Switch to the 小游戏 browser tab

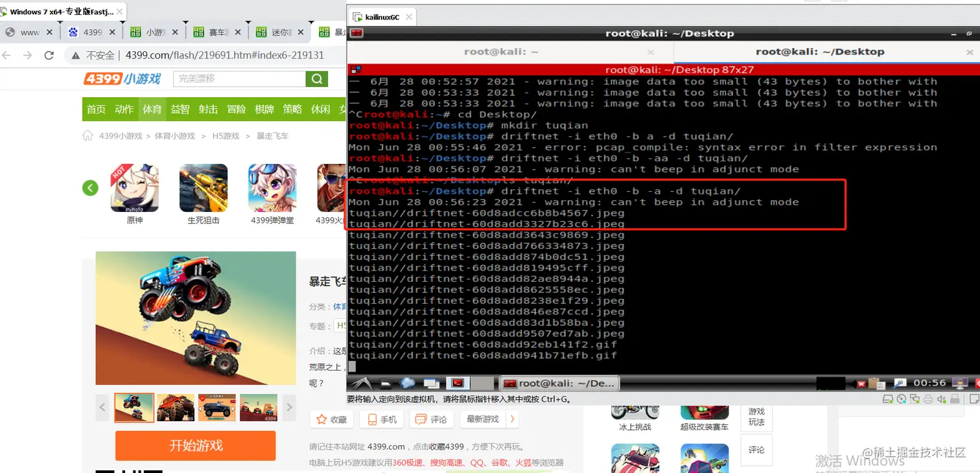click(x=154, y=32)
